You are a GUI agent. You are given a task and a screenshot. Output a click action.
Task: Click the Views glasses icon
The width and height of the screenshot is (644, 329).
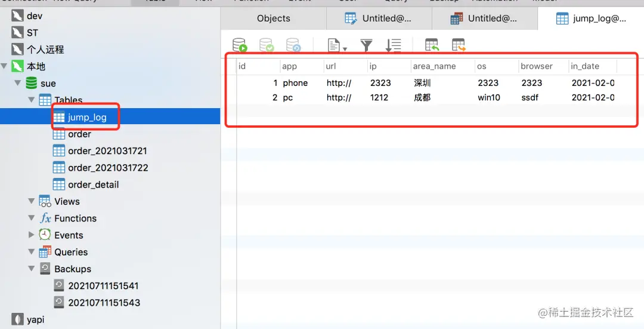click(45, 201)
